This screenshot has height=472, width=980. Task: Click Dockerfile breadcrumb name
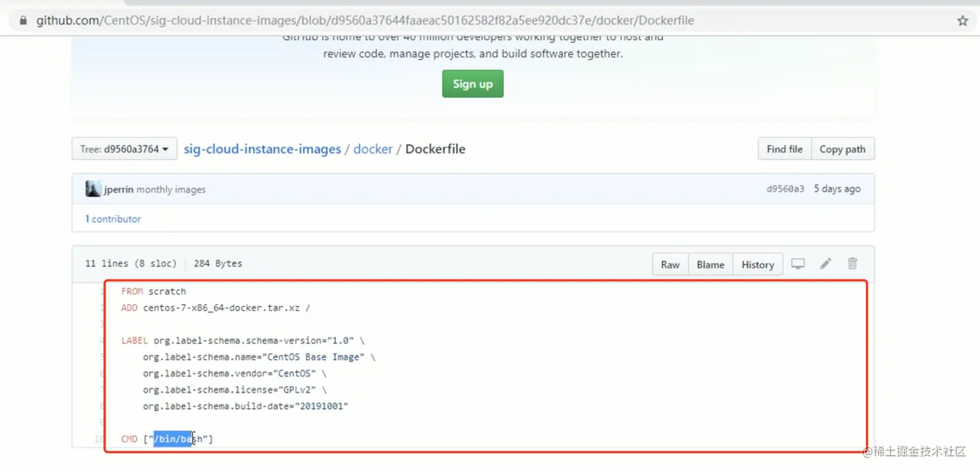coord(436,149)
